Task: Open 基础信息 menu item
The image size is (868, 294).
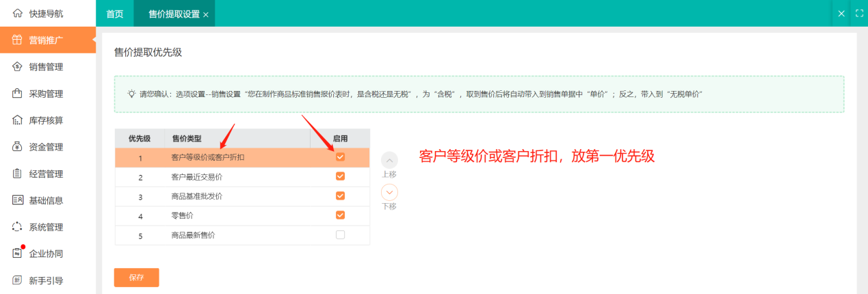Action: 48,200
